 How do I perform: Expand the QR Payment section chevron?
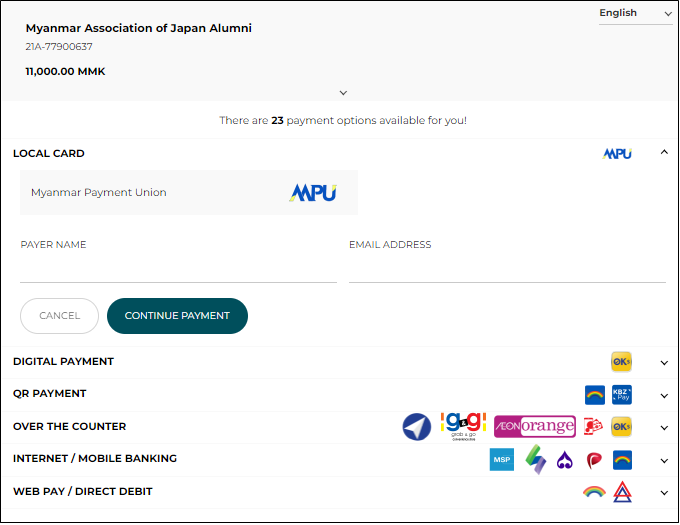[x=664, y=396]
